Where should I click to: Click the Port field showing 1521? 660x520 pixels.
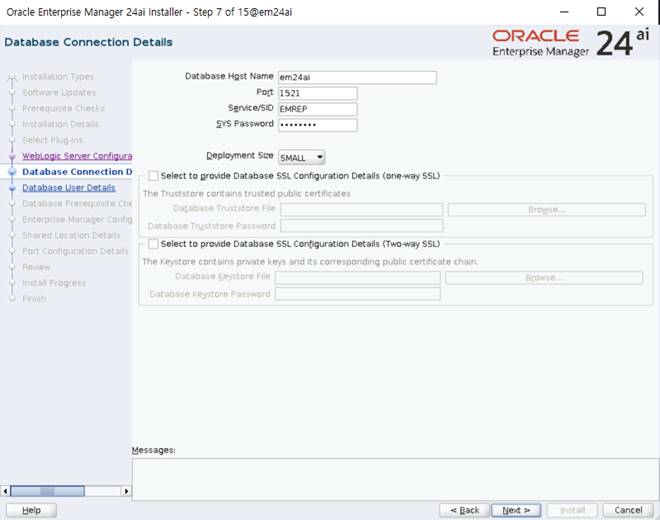pyautogui.click(x=317, y=93)
